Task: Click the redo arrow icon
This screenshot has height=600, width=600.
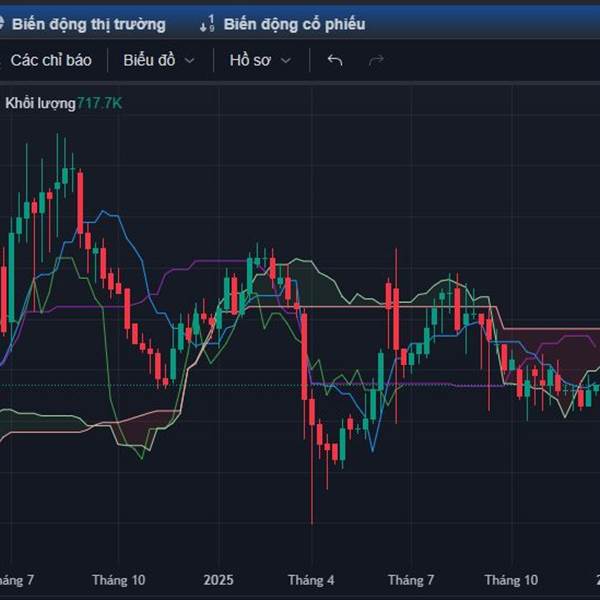Action: click(376, 60)
